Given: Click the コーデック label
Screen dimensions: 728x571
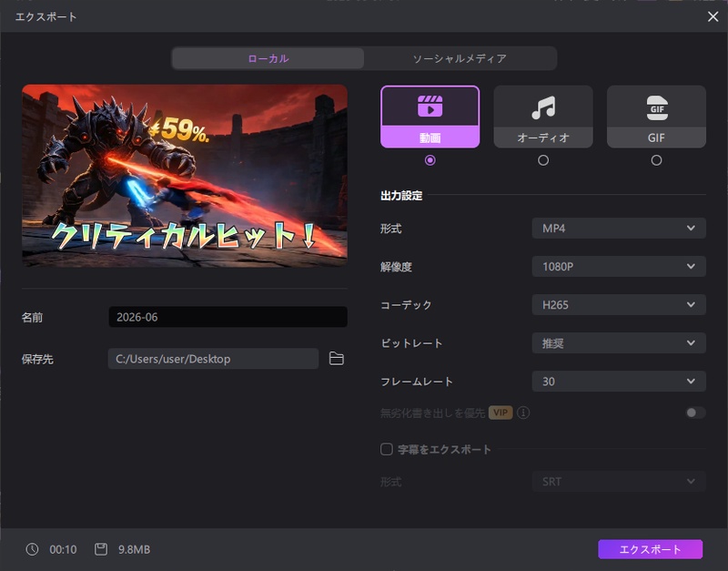Looking at the screenshot, I should [406, 305].
